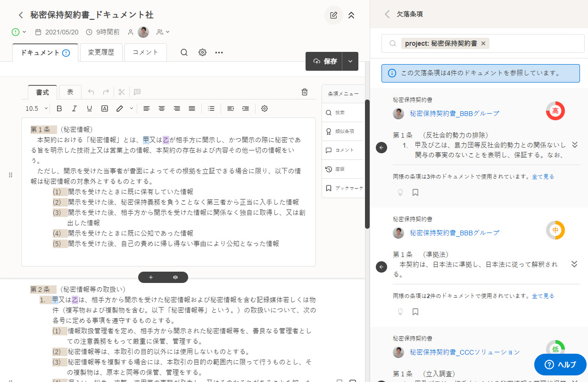
Task: Toggle underline formatting in the editor toolbar
Action: click(x=89, y=108)
